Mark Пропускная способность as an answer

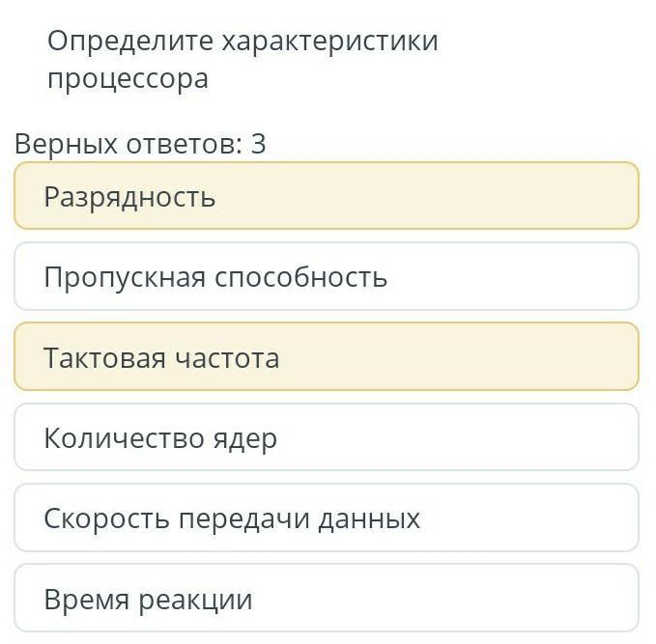[x=327, y=277]
